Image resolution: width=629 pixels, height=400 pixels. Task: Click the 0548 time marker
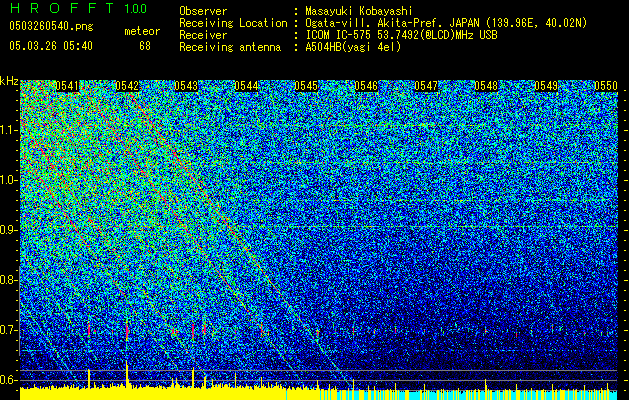[x=486, y=86]
